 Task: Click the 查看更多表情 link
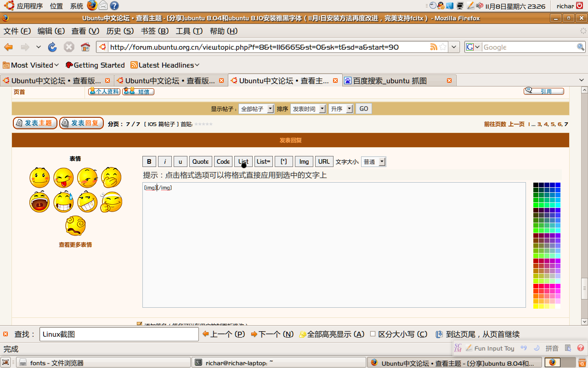75,245
